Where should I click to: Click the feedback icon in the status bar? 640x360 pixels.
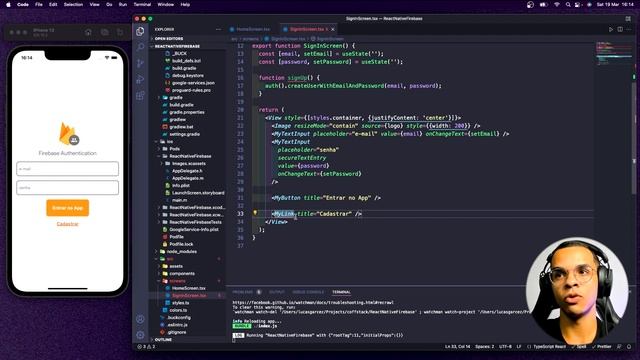(619, 347)
